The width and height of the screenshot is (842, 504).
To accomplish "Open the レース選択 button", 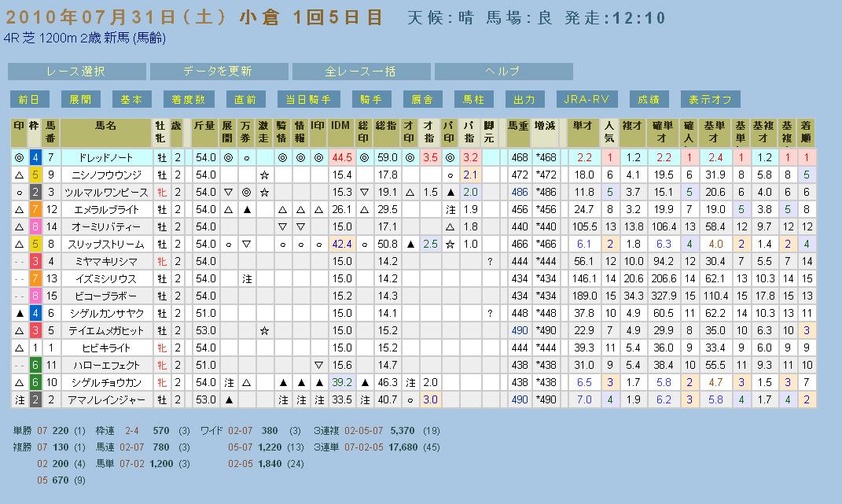I will tap(77, 72).
